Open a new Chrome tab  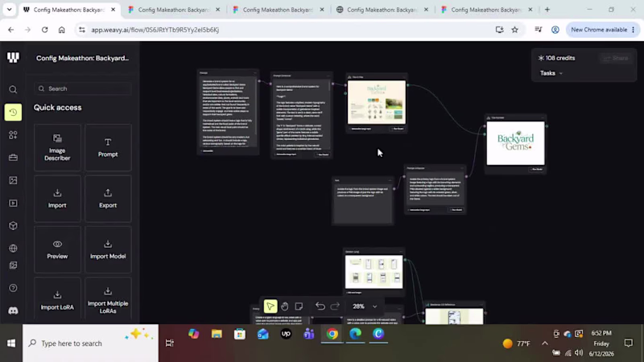point(547,10)
